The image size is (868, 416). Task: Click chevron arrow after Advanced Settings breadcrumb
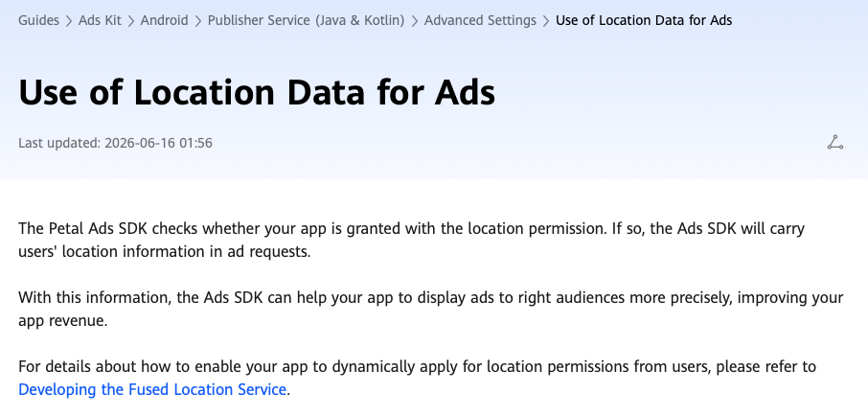[x=546, y=21]
